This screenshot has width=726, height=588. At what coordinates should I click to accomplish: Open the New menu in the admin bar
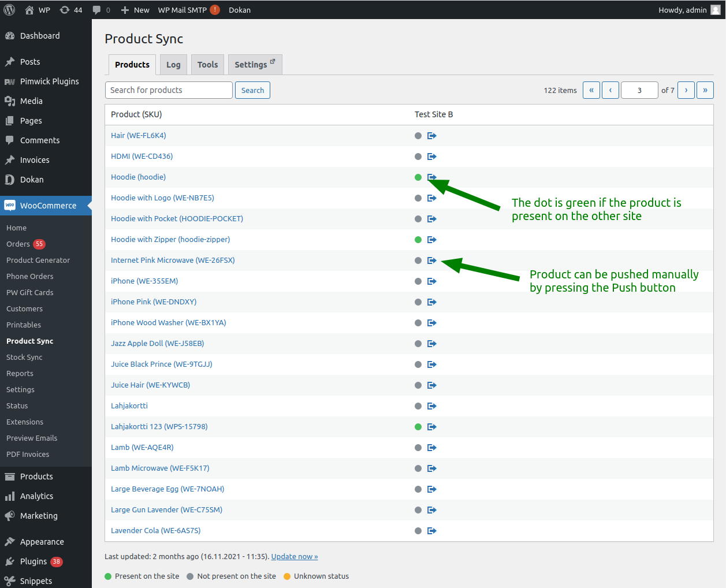[x=135, y=9]
